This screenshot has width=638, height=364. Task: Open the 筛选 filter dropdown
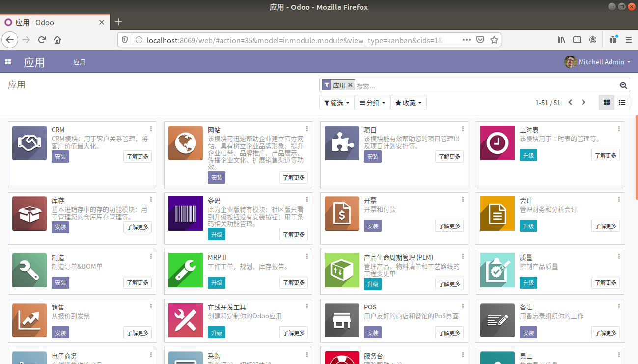tap(337, 103)
